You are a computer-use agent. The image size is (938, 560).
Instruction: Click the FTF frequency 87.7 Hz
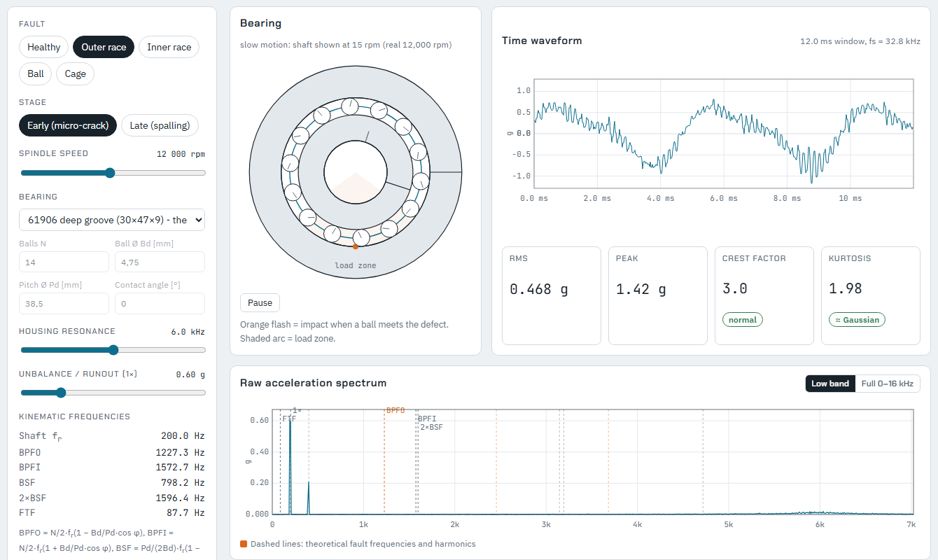coord(185,513)
